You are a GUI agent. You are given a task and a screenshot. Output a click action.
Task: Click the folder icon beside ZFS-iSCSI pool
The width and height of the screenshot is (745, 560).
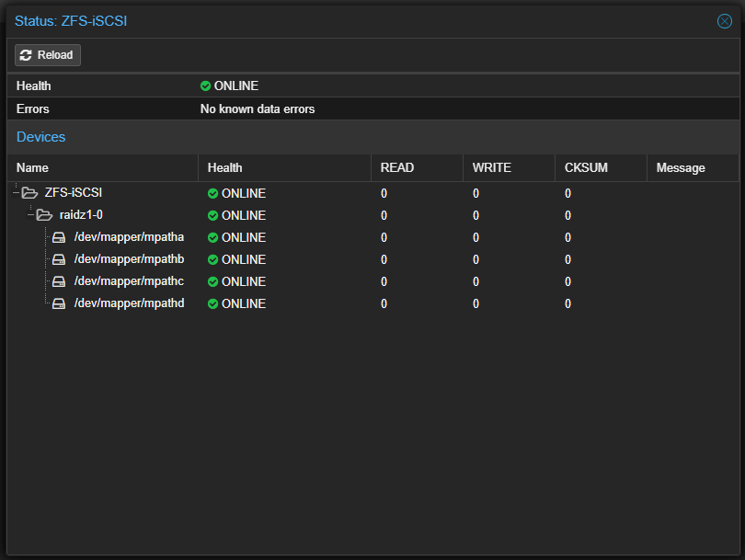(30, 192)
